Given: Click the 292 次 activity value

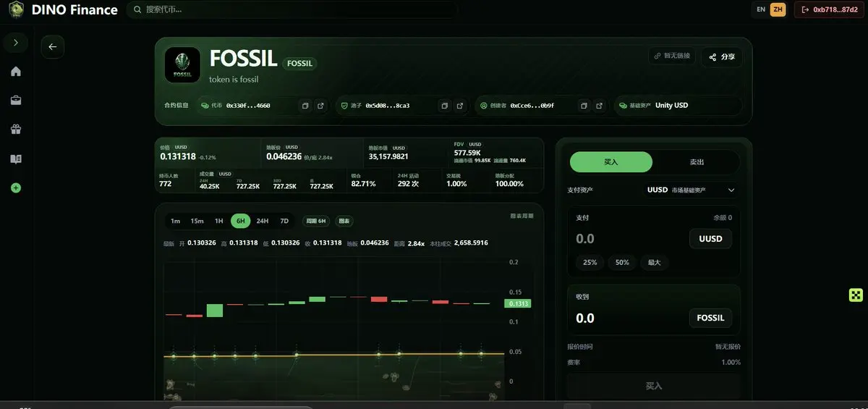Looking at the screenshot, I should click(408, 184).
